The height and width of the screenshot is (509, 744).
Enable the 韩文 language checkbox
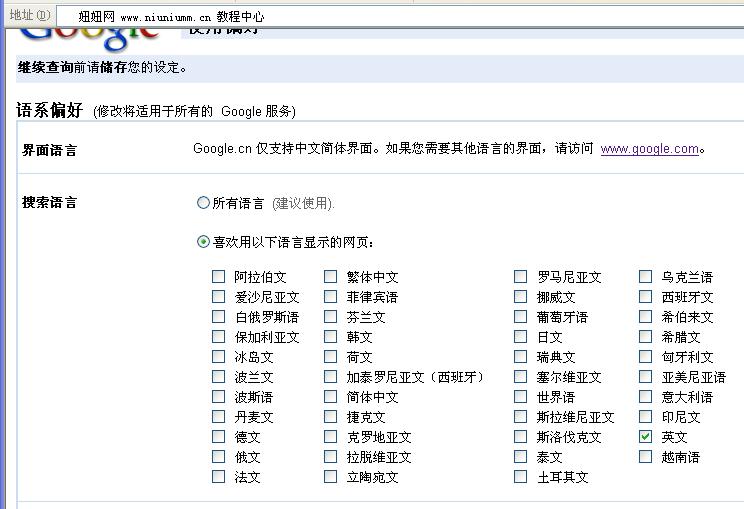click(x=331, y=337)
